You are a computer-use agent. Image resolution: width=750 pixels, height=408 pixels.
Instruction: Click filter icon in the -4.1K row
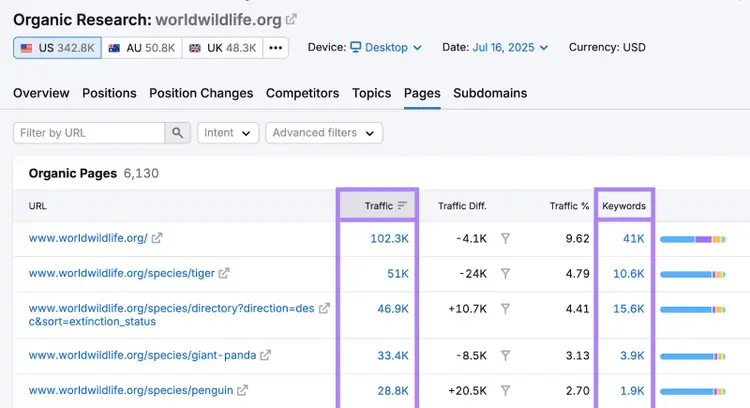pos(506,238)
